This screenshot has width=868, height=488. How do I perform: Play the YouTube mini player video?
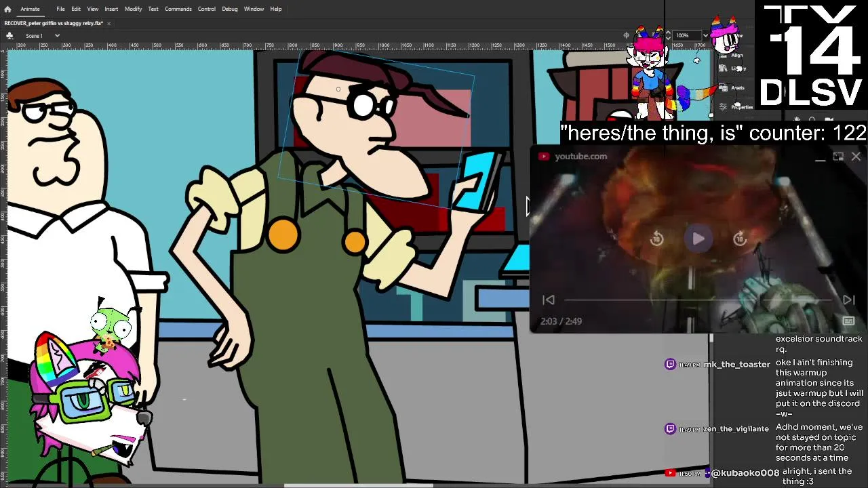pyautogui.click(x=698, y=239)
